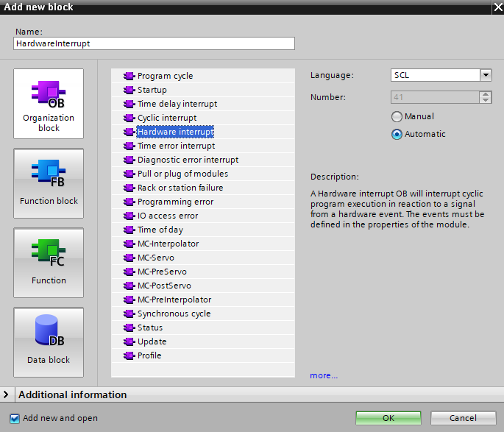This screenshot has width=504, height=432.
Task: Increase block number with the up arrow
Action: click(x=486, y=93)
